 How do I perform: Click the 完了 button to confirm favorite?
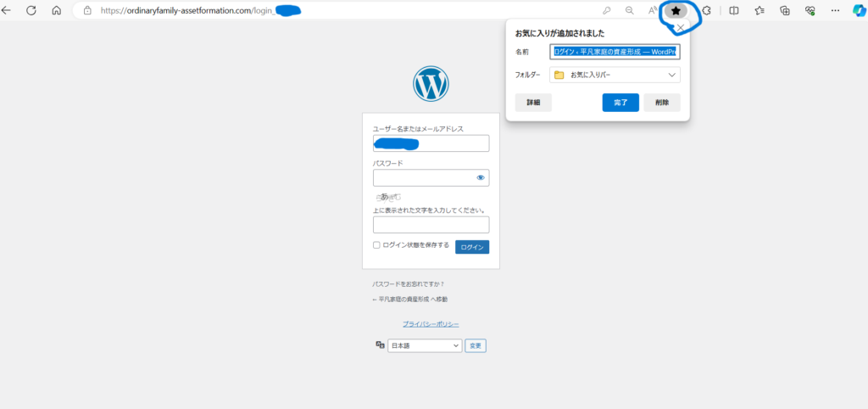pyautogui.click(x=620, y=103)
